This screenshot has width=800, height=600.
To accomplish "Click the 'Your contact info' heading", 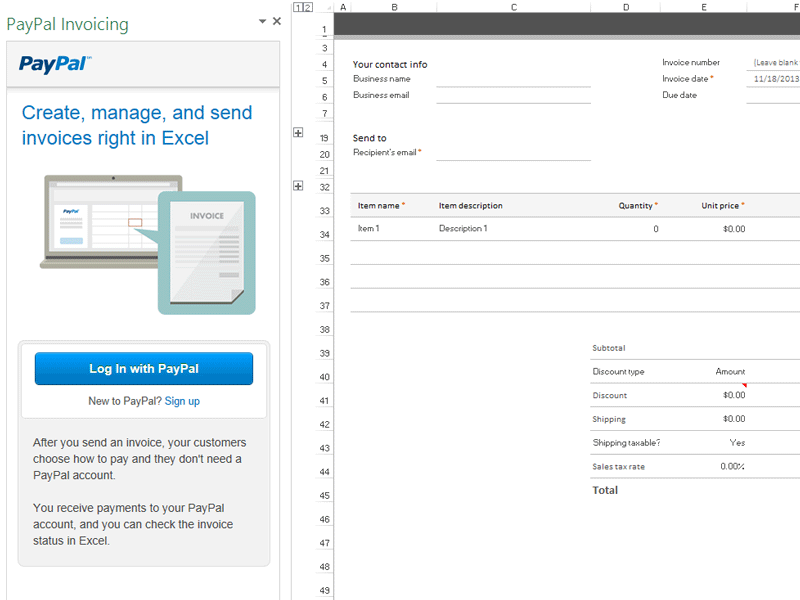I will 390,64.
